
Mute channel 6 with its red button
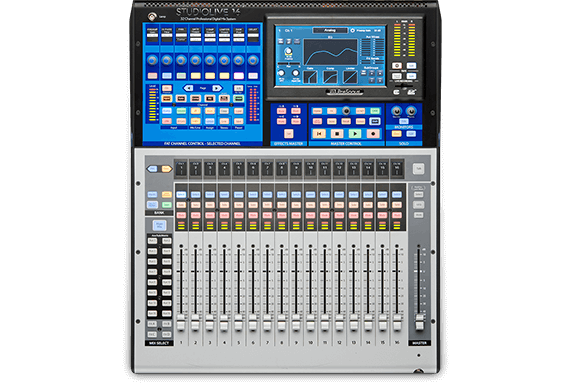[x=253, y=215]
